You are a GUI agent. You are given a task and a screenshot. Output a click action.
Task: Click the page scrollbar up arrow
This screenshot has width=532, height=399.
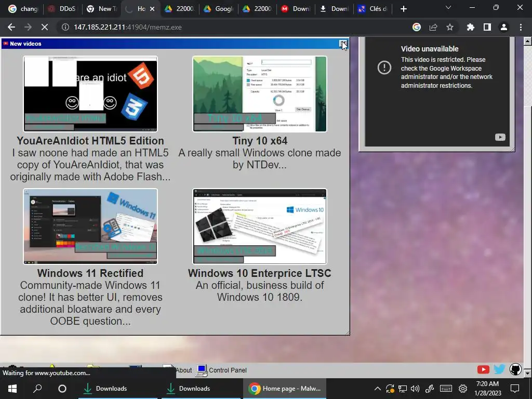tap(528, 41)
